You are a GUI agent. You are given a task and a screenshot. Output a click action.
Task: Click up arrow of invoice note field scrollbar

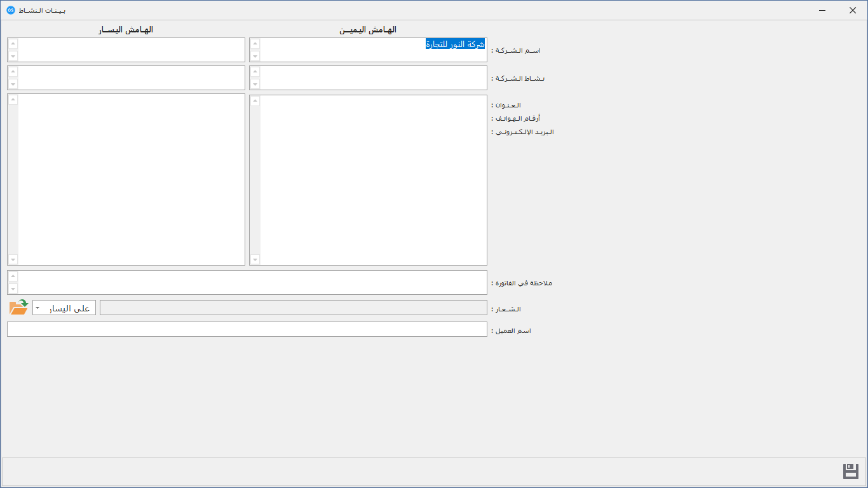tap(13, 276)
